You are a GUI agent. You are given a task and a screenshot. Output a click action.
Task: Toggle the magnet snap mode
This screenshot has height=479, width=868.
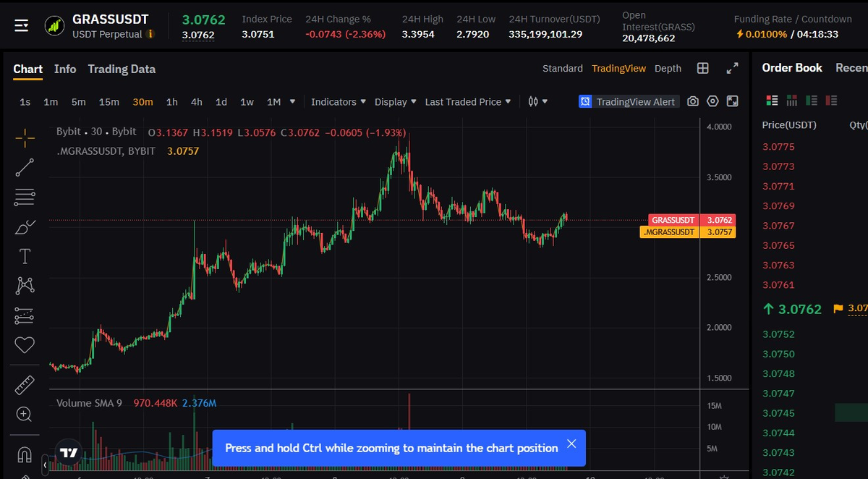(25, 454)
